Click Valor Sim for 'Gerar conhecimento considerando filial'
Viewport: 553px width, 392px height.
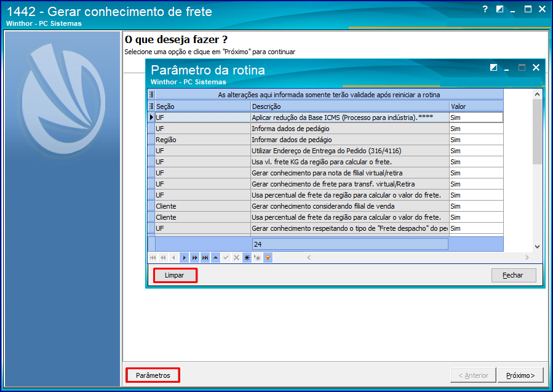coord(477,206)
